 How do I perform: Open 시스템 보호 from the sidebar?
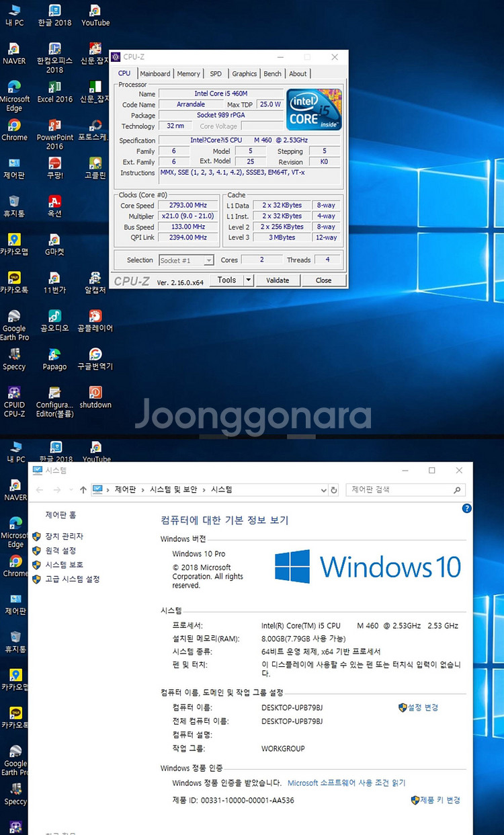64,565
